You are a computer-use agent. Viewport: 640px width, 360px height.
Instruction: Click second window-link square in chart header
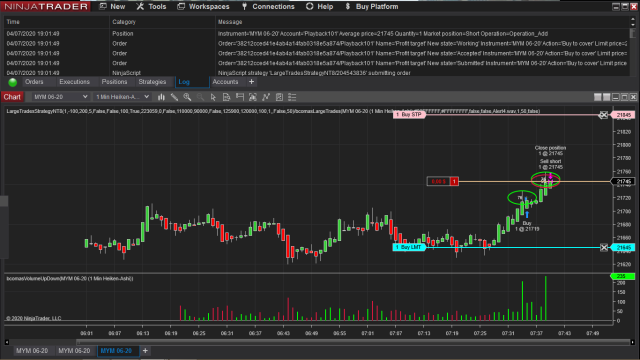(x=607, y=97)
